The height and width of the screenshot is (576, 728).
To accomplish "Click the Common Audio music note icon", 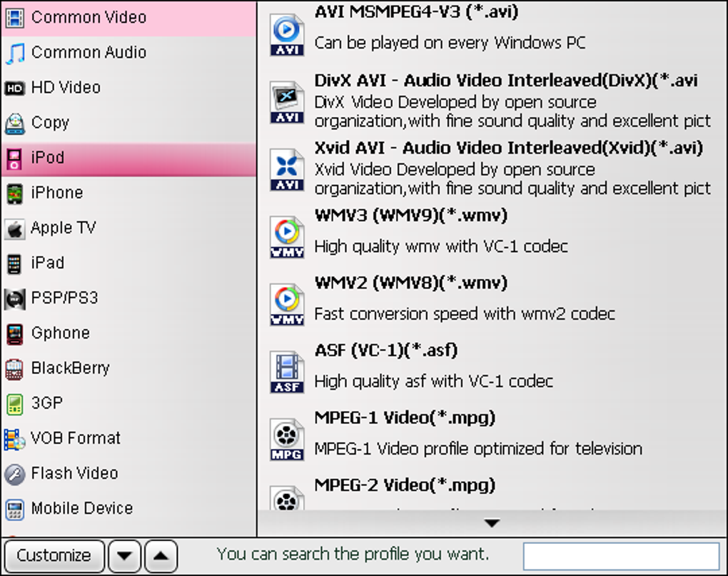I will [x=15, y=53].
